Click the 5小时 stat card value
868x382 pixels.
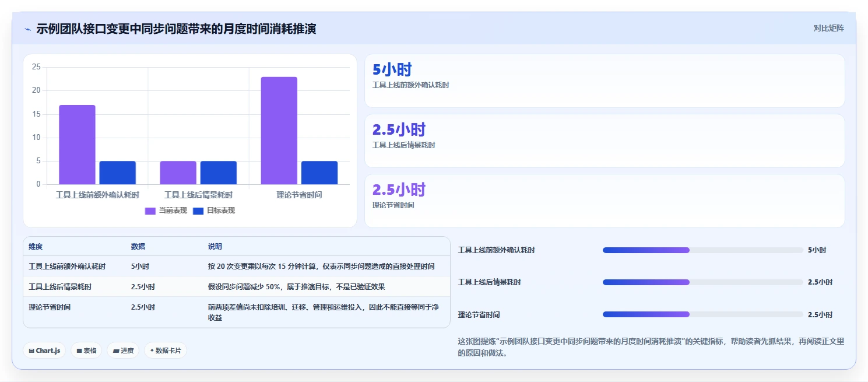[392, 69]
